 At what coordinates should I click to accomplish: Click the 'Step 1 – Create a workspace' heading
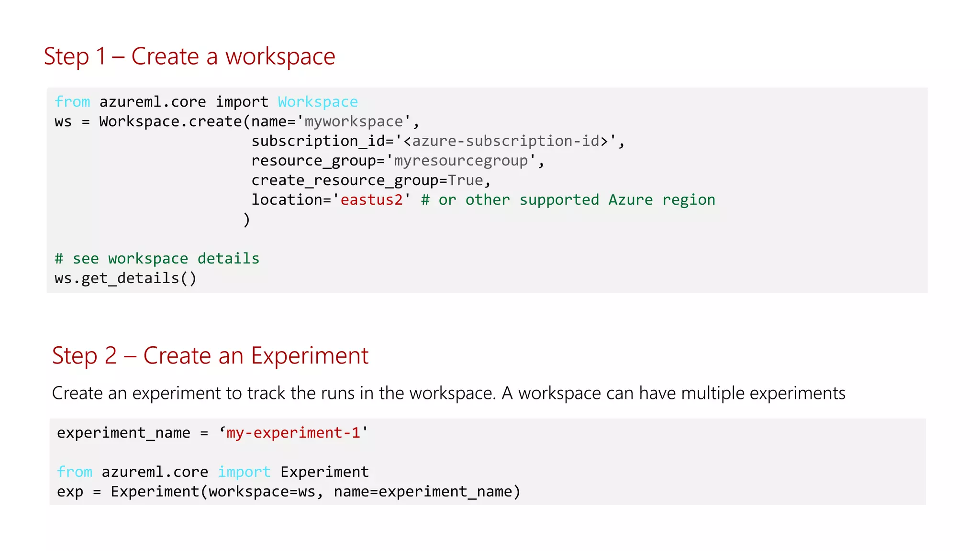189,57
